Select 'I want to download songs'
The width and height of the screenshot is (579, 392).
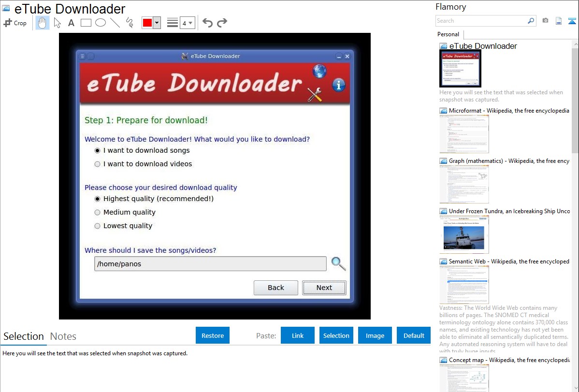142,150
